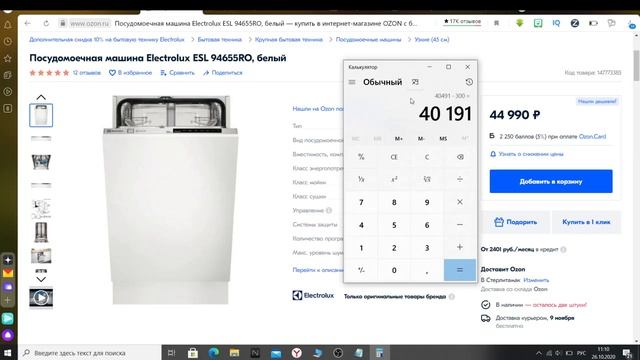Click the browser bookmark icon
Image resolution: width=640 pixels, height=360 pixels.
click(496, 23)
